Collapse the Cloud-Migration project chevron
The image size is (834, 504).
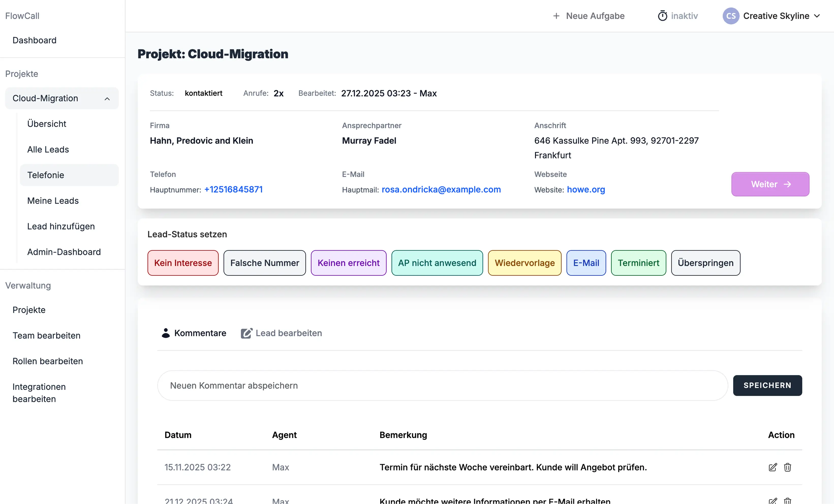tap(107, 99)
